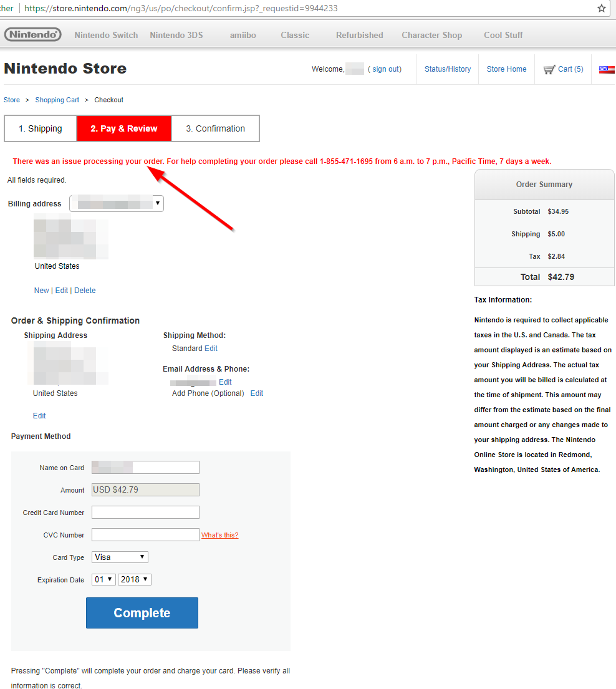Open the Classic menu
616x689 pixels.
(x=295, y=35)
